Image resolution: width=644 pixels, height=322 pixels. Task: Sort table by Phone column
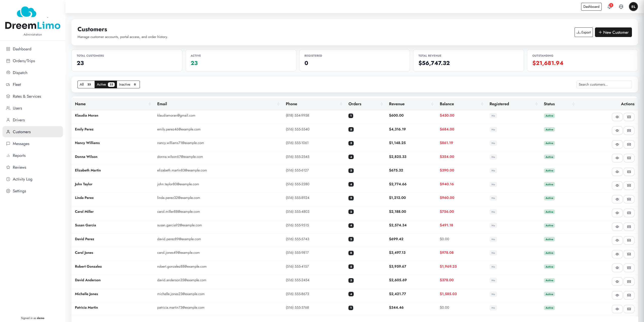pos(314,104)
